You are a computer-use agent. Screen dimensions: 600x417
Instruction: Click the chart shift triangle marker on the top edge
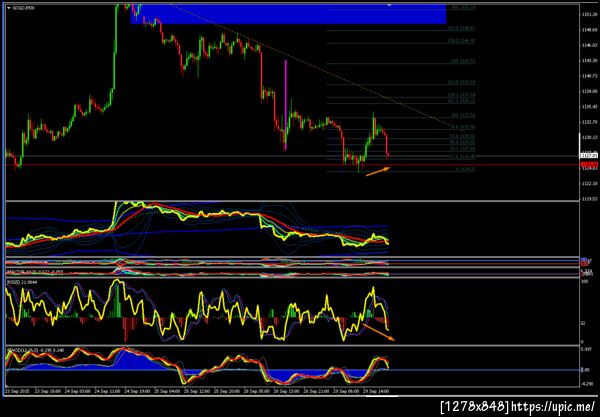(390, 5)
